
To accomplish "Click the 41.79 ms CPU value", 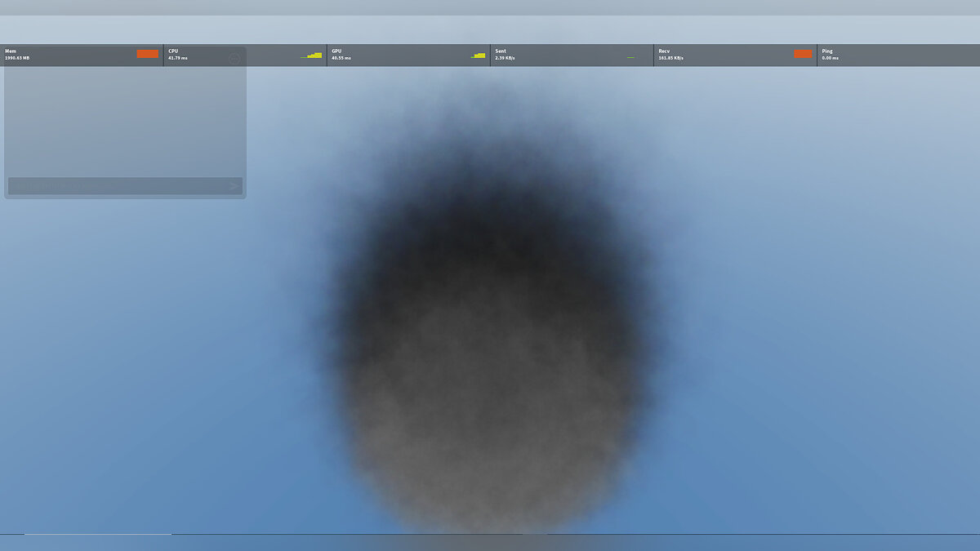I will click(177, 58).
